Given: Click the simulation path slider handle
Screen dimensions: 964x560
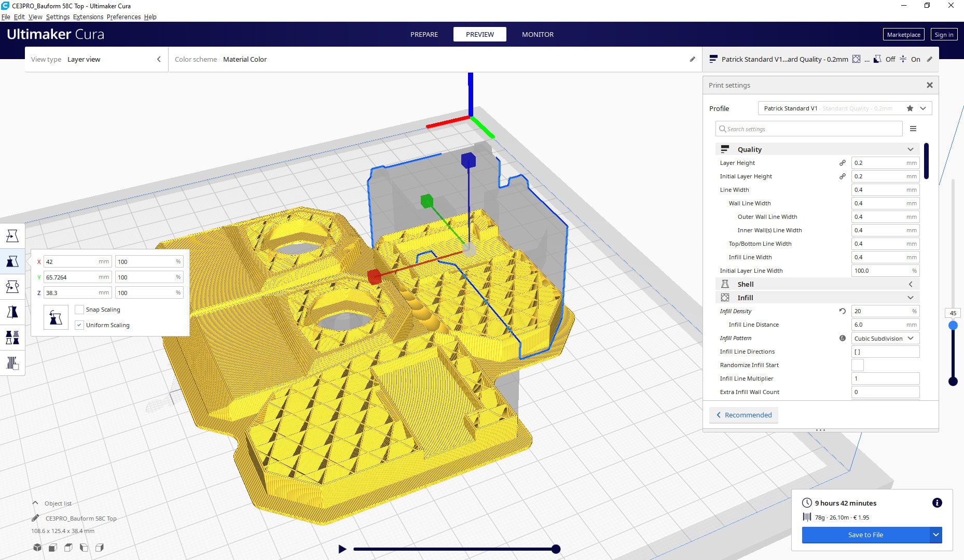Looking at the screenshot, I should click(x=556, y=549).
